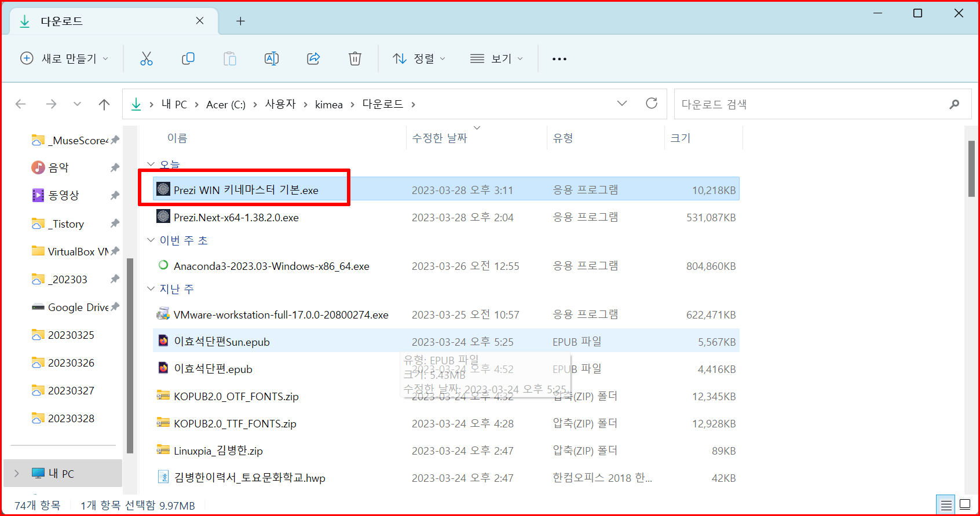Open the three-dot See more menu

click(560, 59)
